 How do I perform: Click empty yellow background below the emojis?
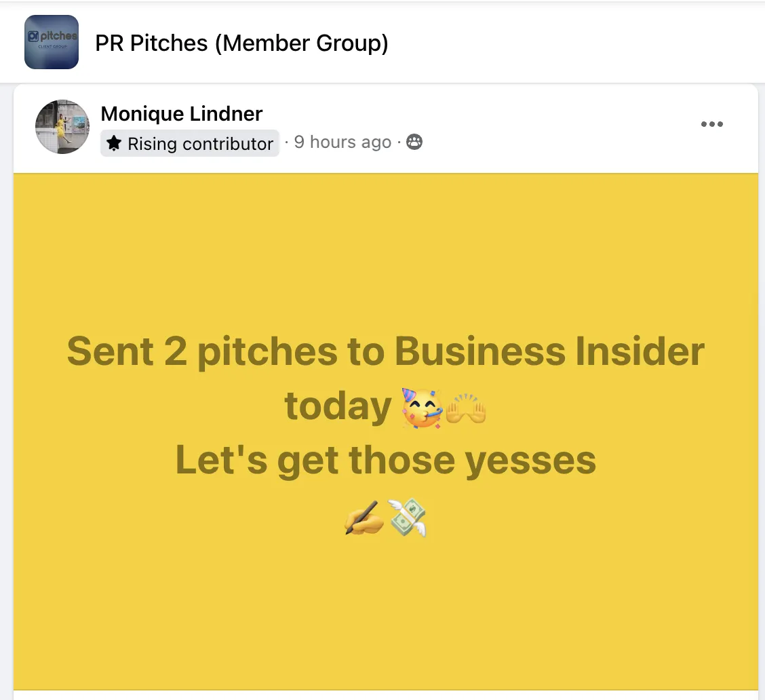tap(385, 615)
